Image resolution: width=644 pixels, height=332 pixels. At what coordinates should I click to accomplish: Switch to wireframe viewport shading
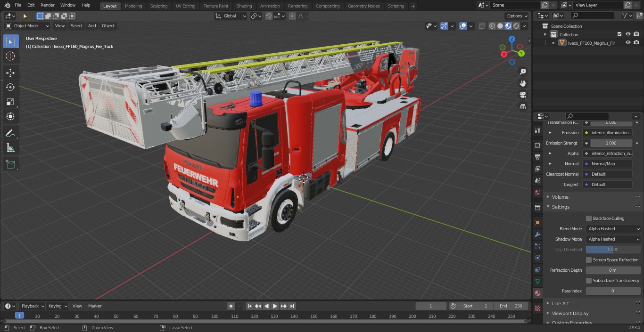pos(492,26)
